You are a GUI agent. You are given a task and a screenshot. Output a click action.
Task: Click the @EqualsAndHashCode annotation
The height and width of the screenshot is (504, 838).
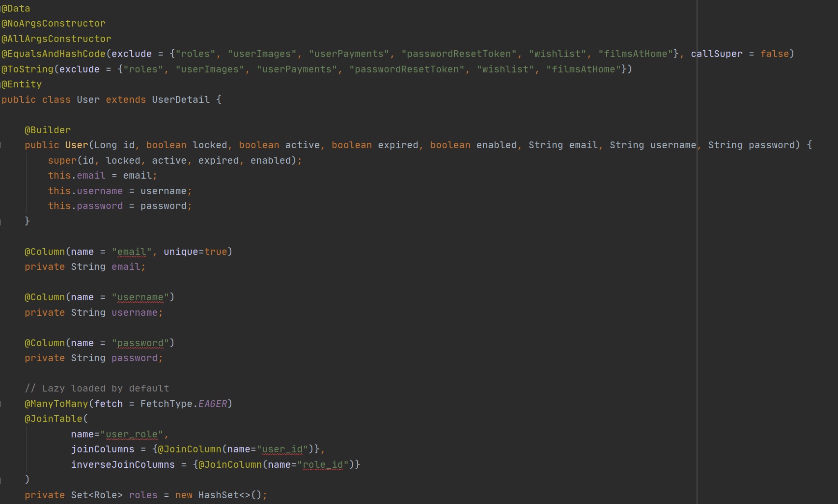coord(53,54)
